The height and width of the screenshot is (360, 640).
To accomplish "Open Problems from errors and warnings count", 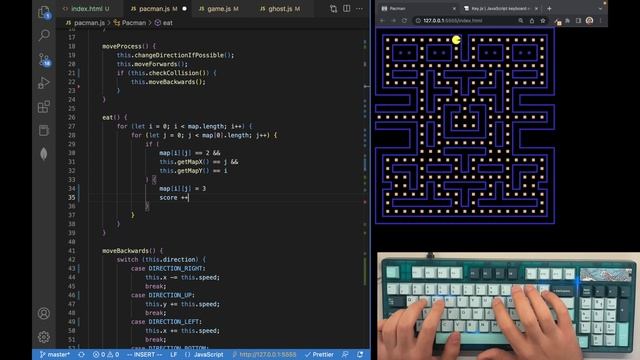I will tap(106, 355).
